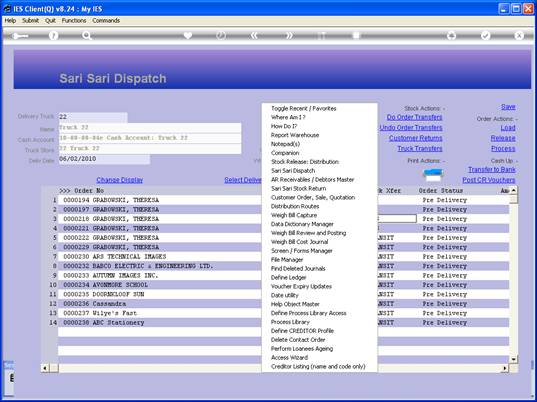The image size is (537, 402).
Task: Select Sari Sari Dispatch menu entry
Action: pyautogui.click(x=293, y=171)
